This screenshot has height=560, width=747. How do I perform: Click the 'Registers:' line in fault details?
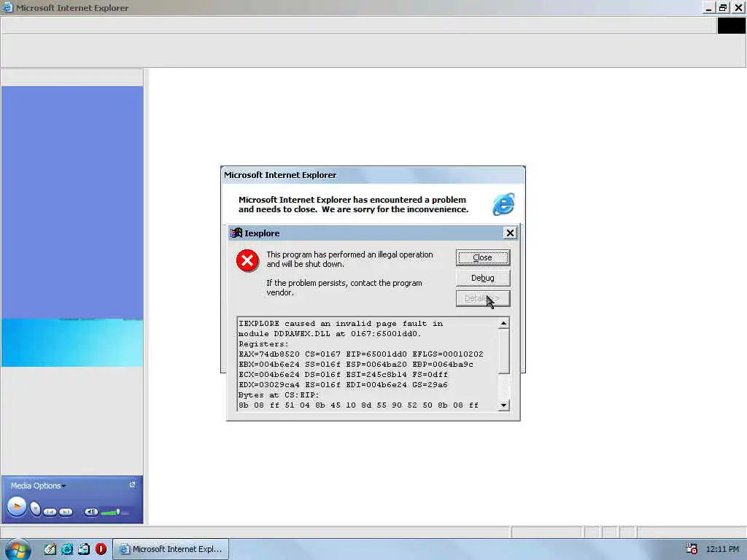263,344
